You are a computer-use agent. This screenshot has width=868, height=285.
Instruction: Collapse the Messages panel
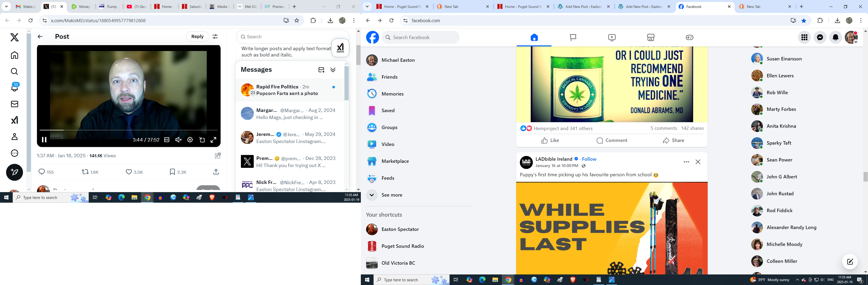(x=333, y=70)
